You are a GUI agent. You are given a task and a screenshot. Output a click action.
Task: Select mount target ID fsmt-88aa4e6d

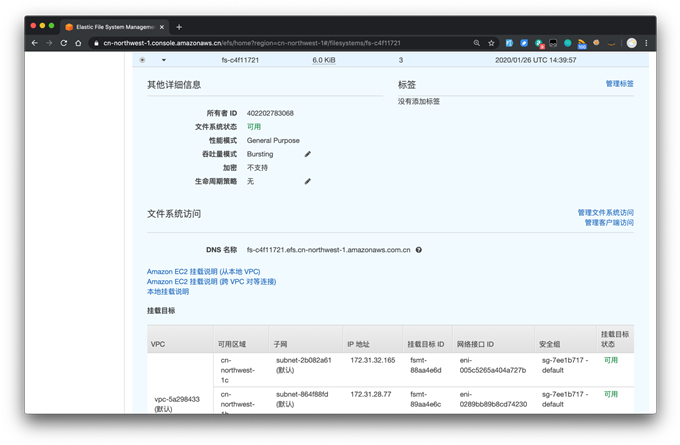coord(425,365)
